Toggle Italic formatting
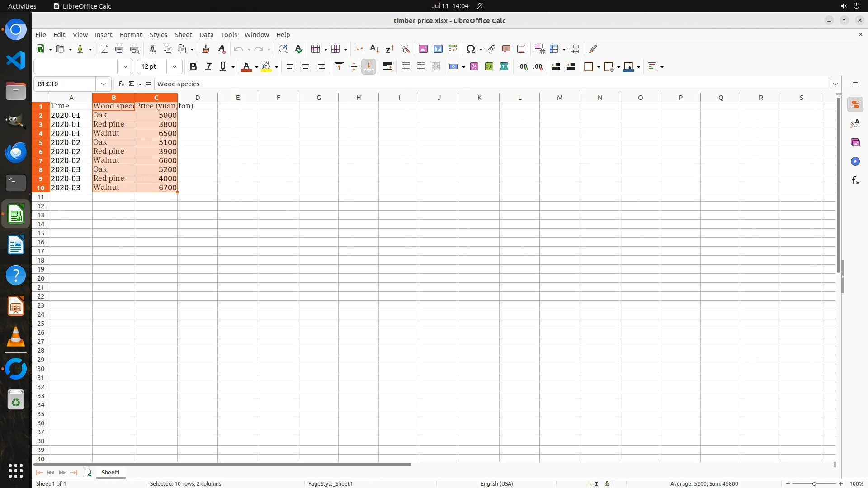 208,67
